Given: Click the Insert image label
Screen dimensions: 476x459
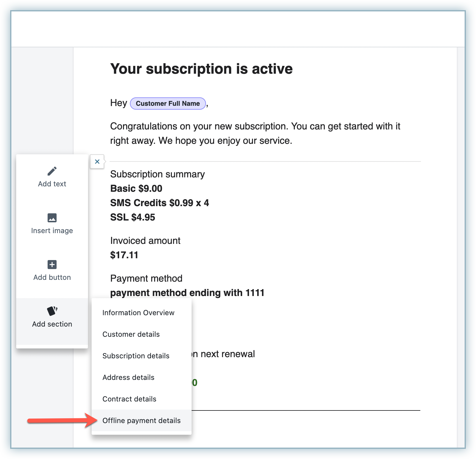Looking at the screenshot, I should click(x=52, y=231).
